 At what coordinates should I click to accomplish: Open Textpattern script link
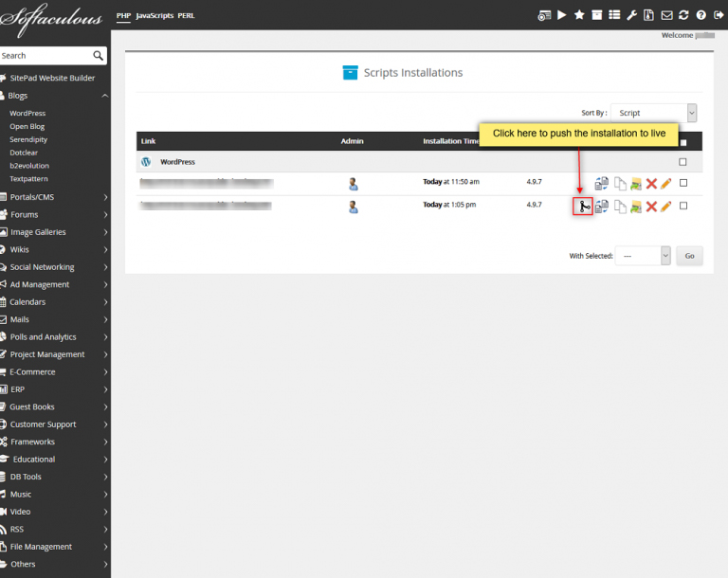pyautogui.click(x=28, y=179)
